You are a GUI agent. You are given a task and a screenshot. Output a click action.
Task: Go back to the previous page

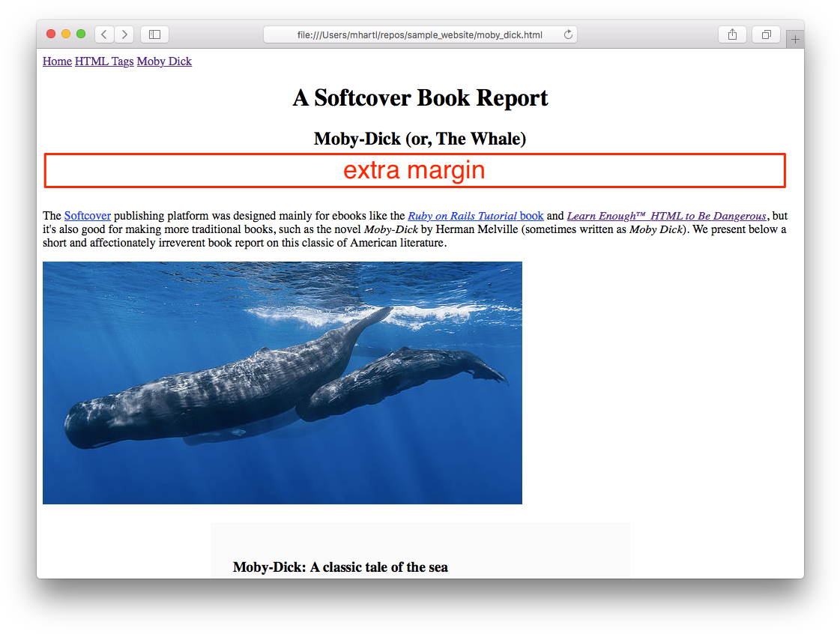(103, 34)
